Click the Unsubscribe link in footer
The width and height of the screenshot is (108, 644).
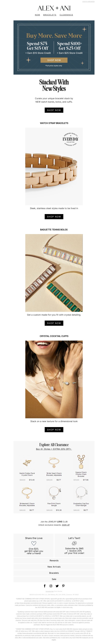tap(50, 591)
